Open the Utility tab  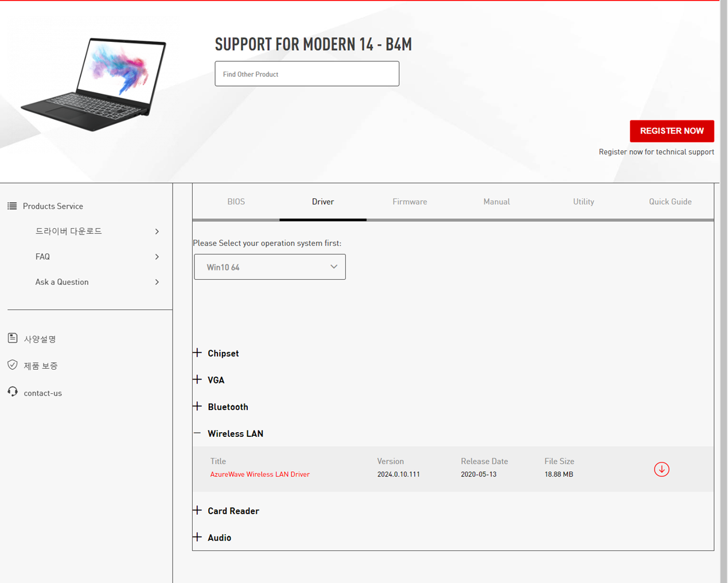[x=583, y=202]
